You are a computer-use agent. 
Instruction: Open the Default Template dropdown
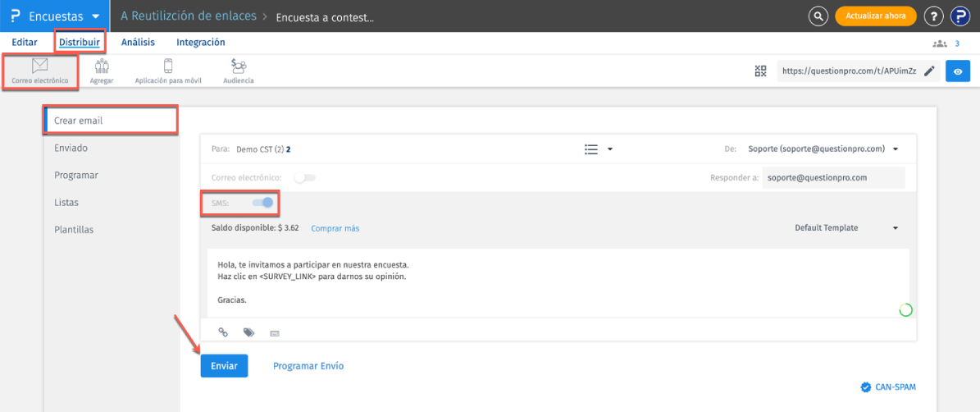[846, 228]
